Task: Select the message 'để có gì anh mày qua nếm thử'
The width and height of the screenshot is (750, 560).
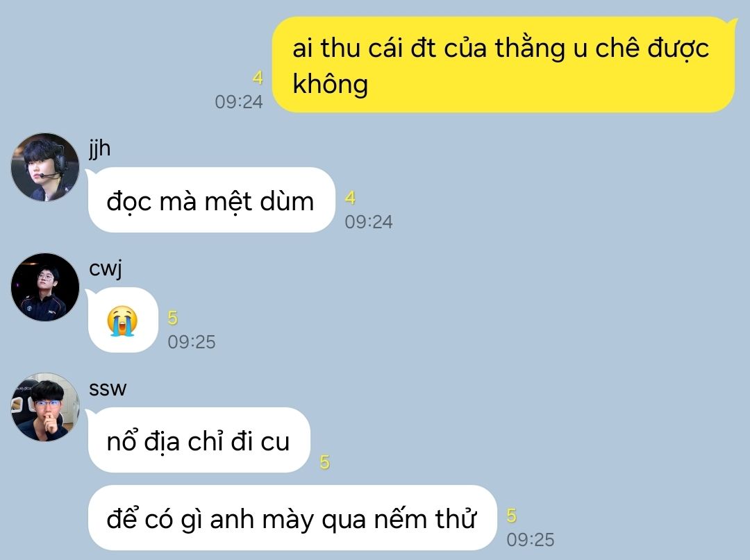Action: tap(292, 518)
